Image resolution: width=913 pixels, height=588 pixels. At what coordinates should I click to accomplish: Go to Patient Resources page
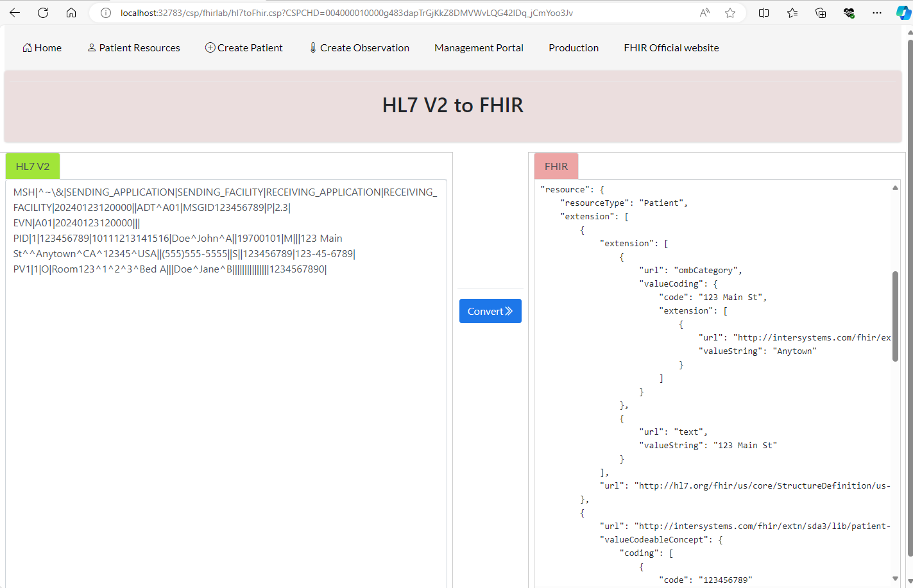[x=133, y=48]
